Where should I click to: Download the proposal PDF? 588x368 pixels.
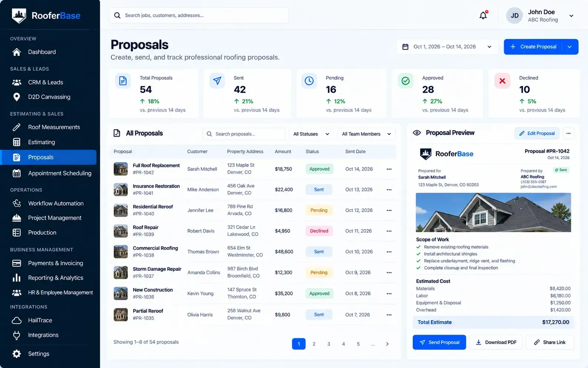click(x=496, y=342)
